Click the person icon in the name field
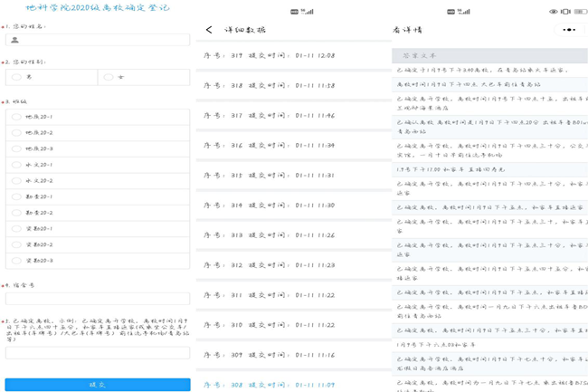This screenshot has height=392, width=588. (x=14, y=40)
